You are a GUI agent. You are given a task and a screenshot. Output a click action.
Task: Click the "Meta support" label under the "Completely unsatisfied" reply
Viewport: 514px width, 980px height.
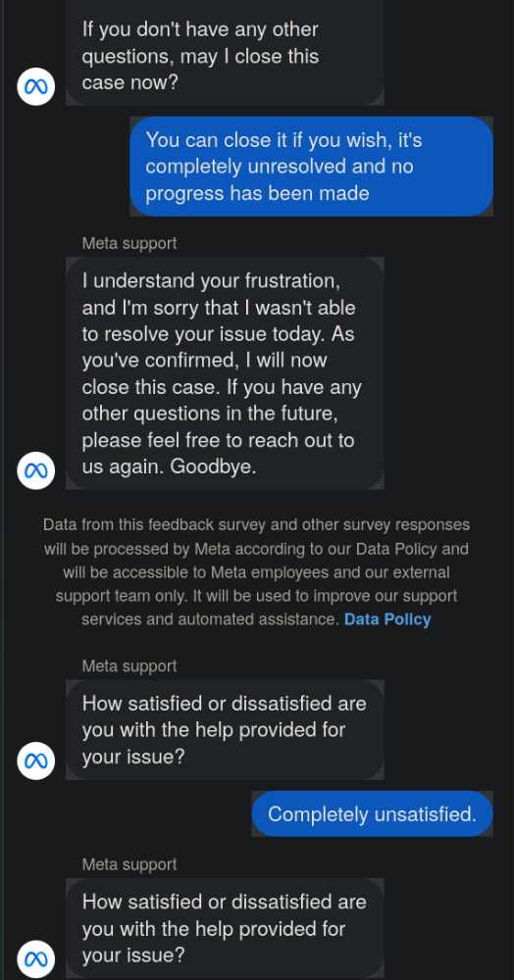pyautogui.click(x=129, y=864)
